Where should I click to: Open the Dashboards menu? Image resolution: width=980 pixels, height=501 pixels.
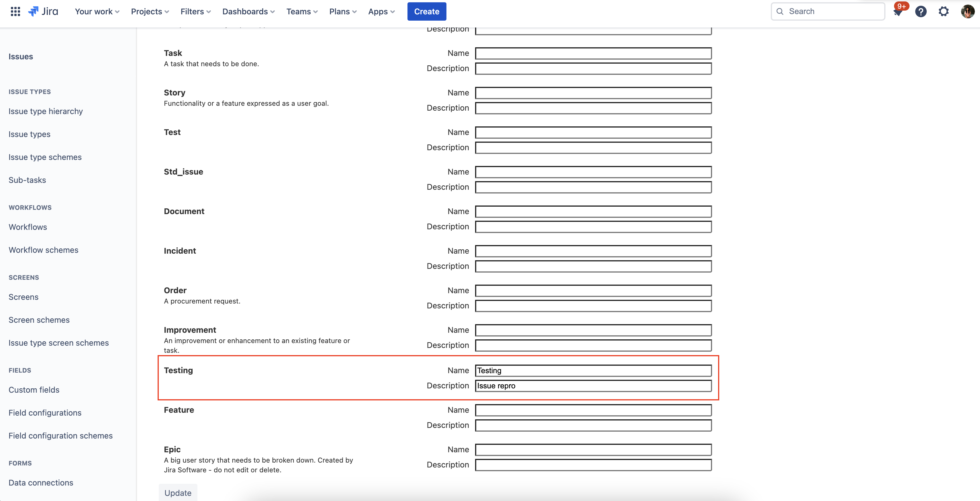click(248, 11)
